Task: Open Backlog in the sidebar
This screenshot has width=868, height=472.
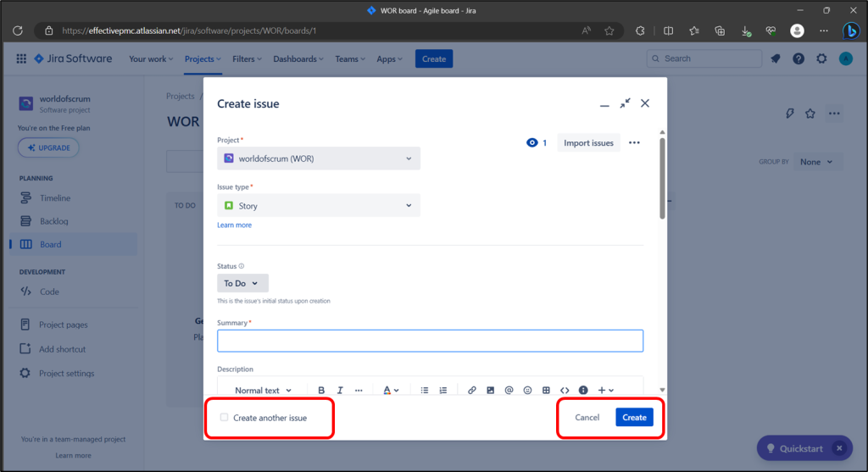Action: coord(73,221)
